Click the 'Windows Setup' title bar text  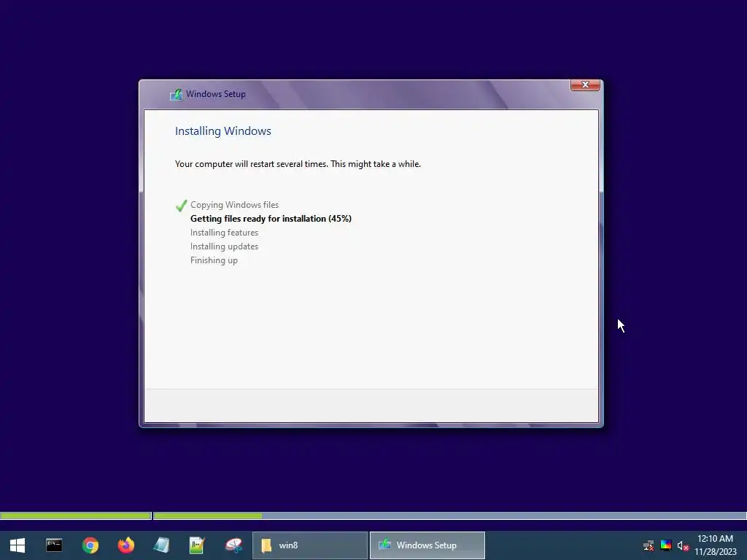point(216,94)
